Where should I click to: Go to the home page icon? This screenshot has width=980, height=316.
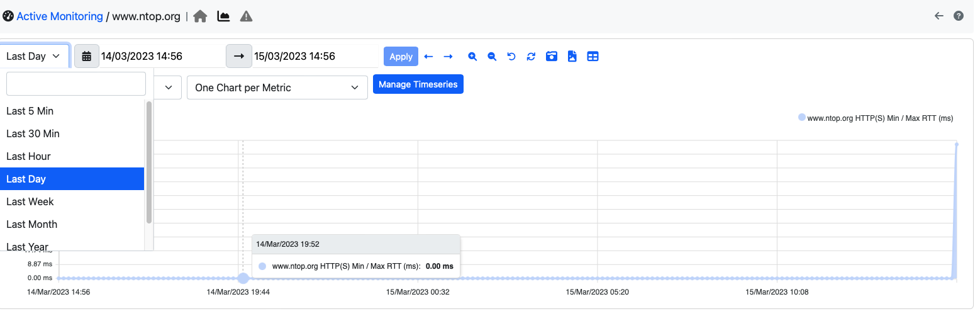[200, 16]
